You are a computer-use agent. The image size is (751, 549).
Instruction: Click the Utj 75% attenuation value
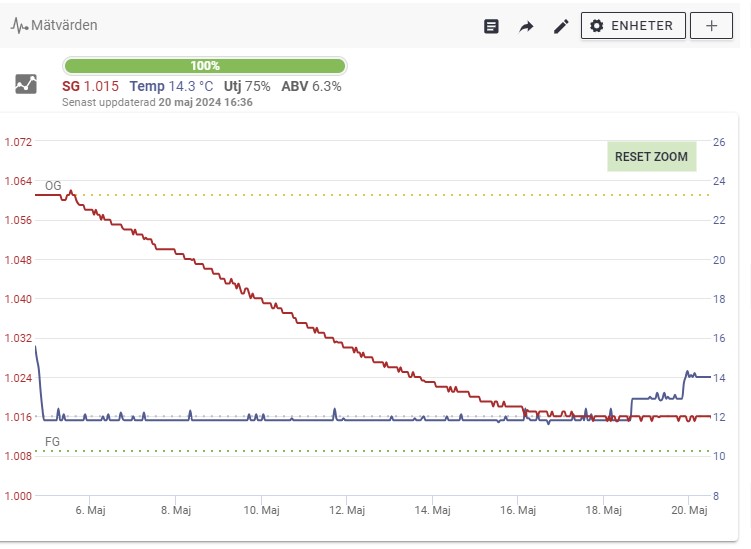247,86
